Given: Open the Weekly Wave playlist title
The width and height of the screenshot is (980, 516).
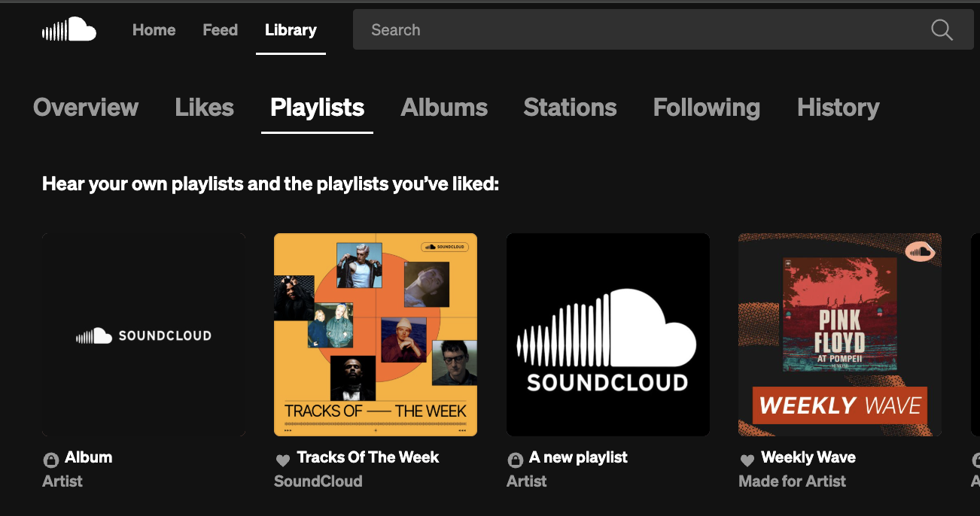Looking at the screenshot, I should pos(808,457).
